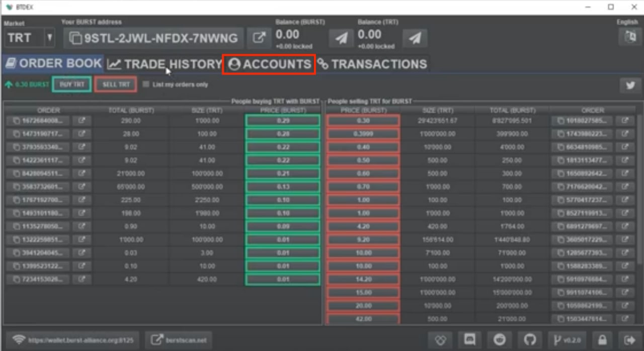The width and height of the screenshot is (644, 351).
Task: Copy the BURST address 9STL-2JWL-NFDX-7NWNG
Action: (153, 38)
